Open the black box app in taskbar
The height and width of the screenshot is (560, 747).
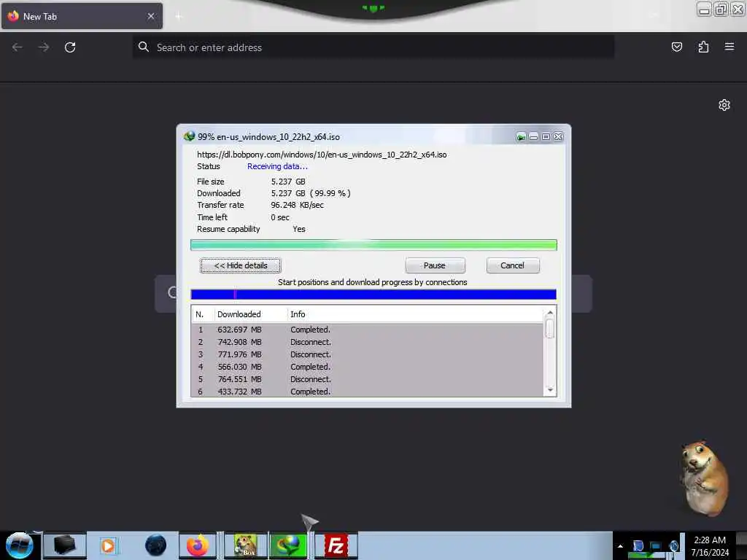tap(65, 545)
